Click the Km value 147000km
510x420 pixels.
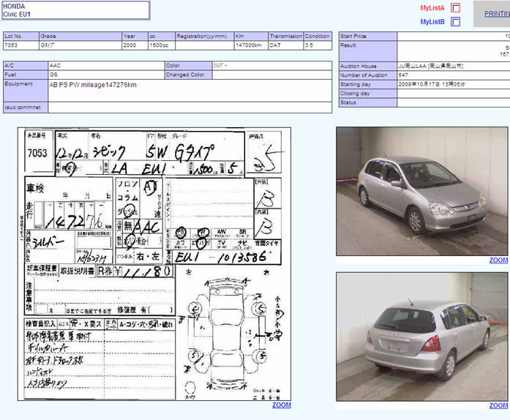[x=250, y=45]
